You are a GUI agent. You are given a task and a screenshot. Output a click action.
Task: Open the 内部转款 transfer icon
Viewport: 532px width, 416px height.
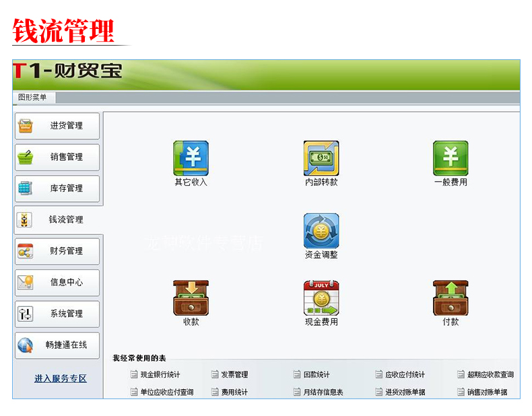click(x=321, y=158)
